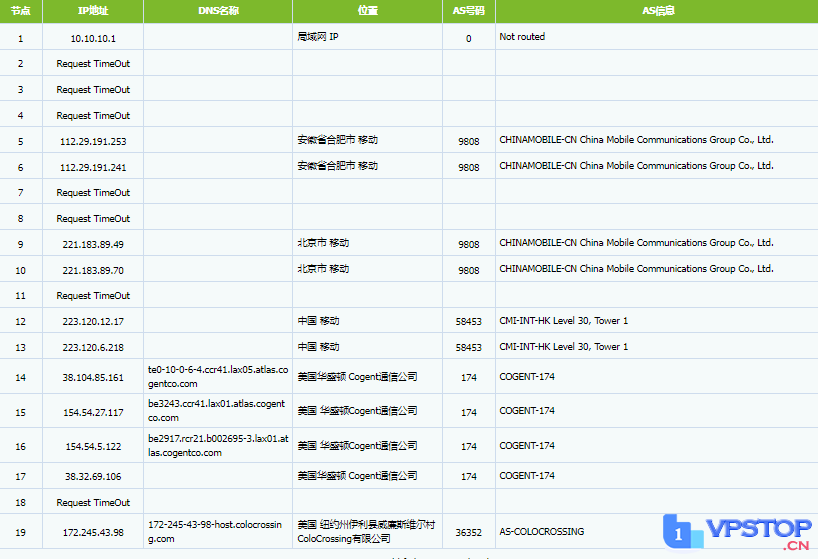Viewport: 818px width, 559px height.
Task: Select IP address 38.104.85.161
Action: point(93,378)
